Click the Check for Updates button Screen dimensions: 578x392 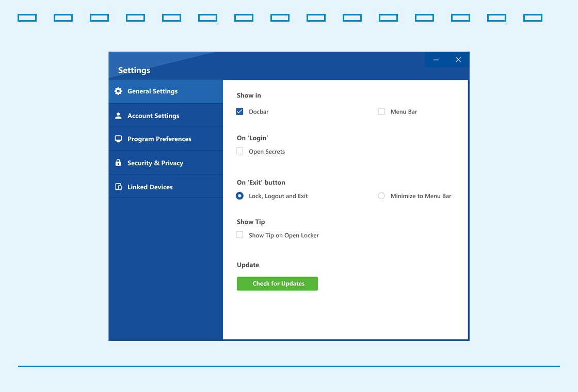[277, 283]
